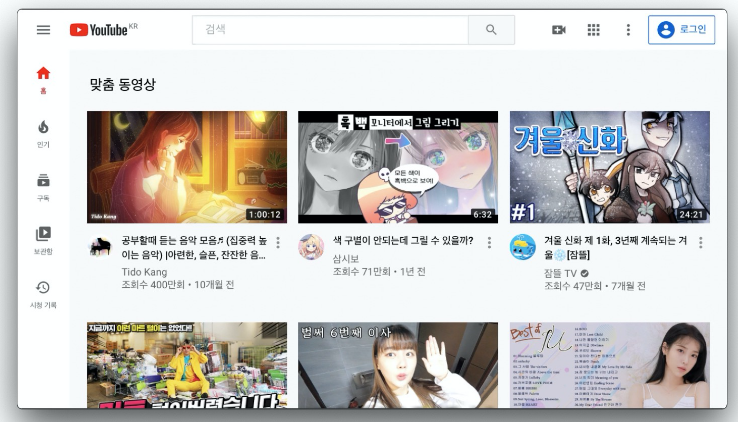Open options menu for 겨울 신화 제 1화 video
738x422 pixels.
[701, 242]
